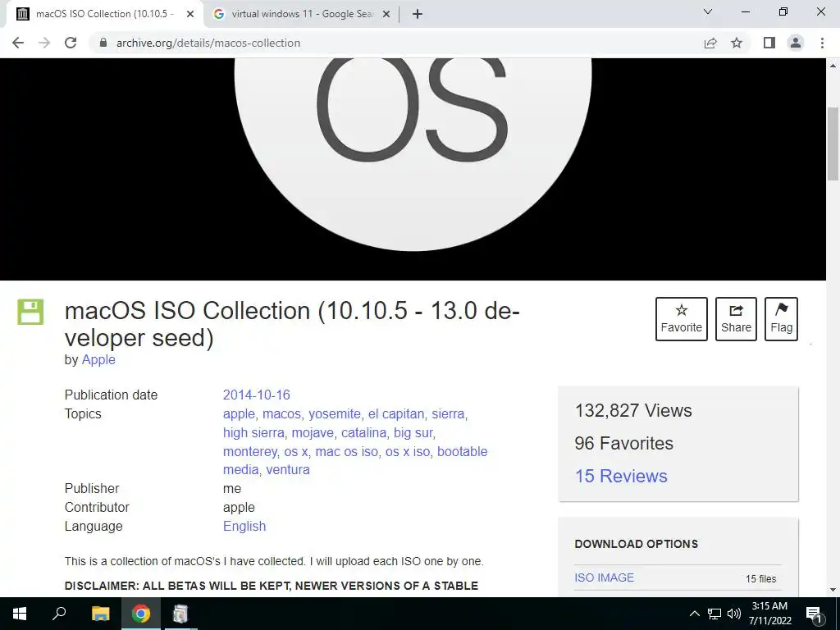
Task: Open the notification center icon
Action: coord(814,614)
